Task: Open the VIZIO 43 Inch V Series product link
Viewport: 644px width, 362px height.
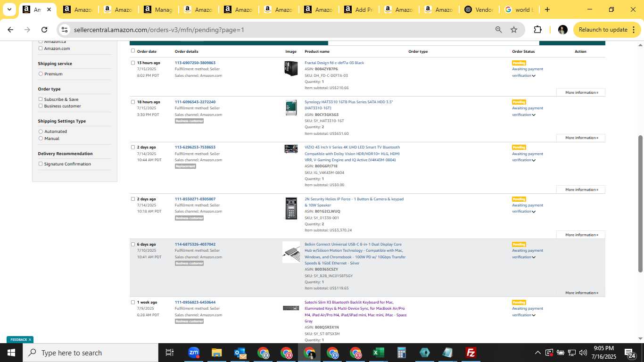Action: (x=352, y=154)
